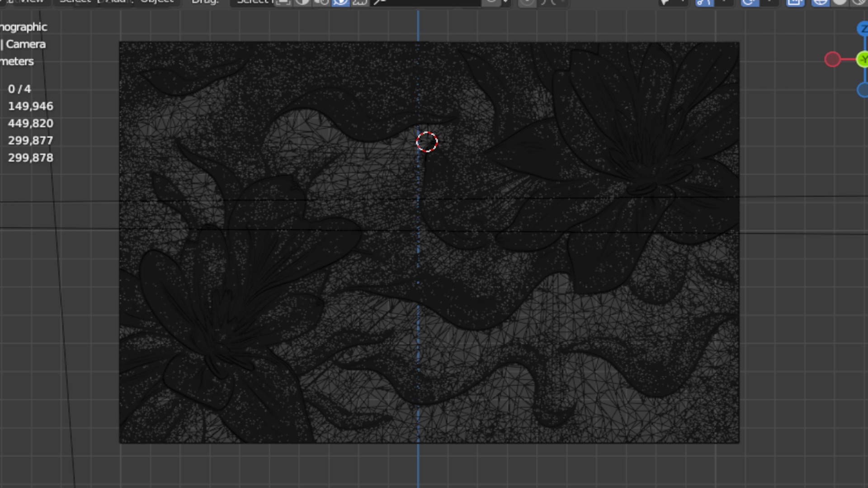The width and height of the screenshot is (868, 488).
Task: Switch to material preview shading
Action: coord(858,2)
